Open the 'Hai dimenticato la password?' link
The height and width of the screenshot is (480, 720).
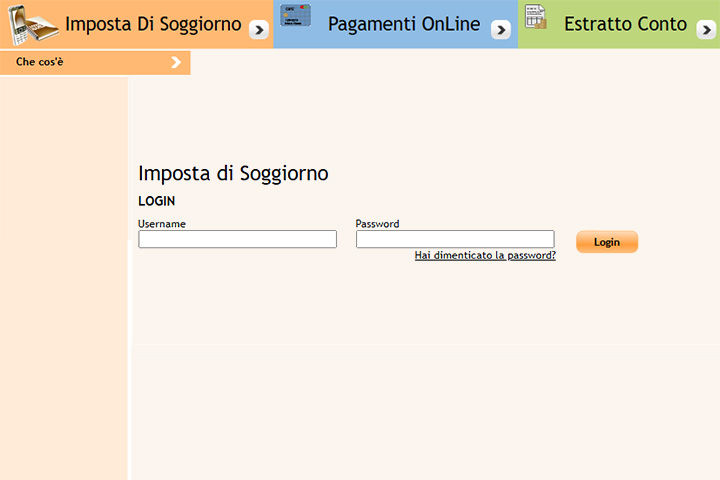coord(485,256)
